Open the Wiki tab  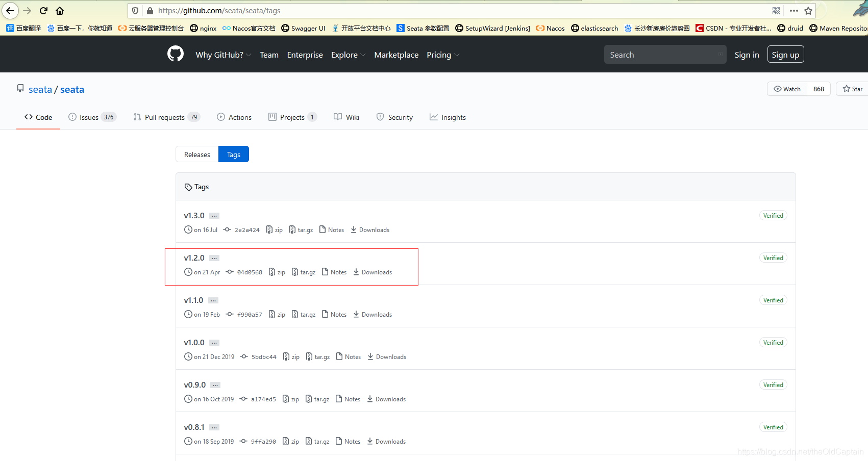[x=346, y=117]
